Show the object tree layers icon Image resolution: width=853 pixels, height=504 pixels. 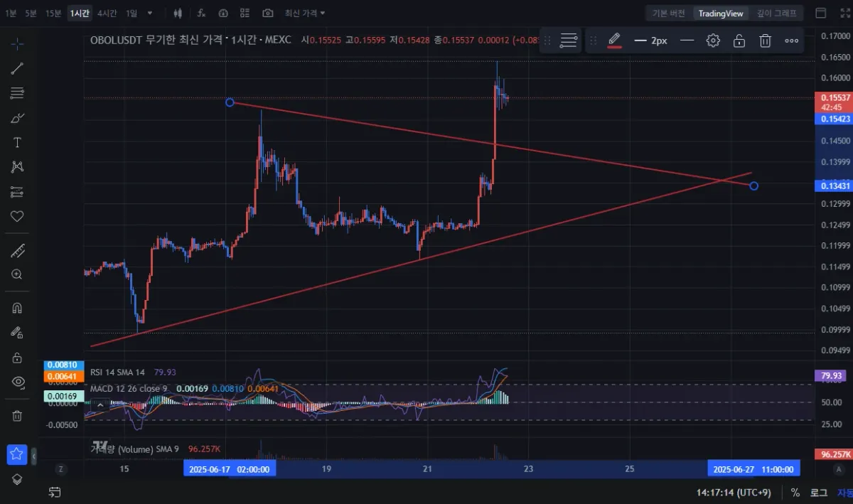[x=17, y=479]
